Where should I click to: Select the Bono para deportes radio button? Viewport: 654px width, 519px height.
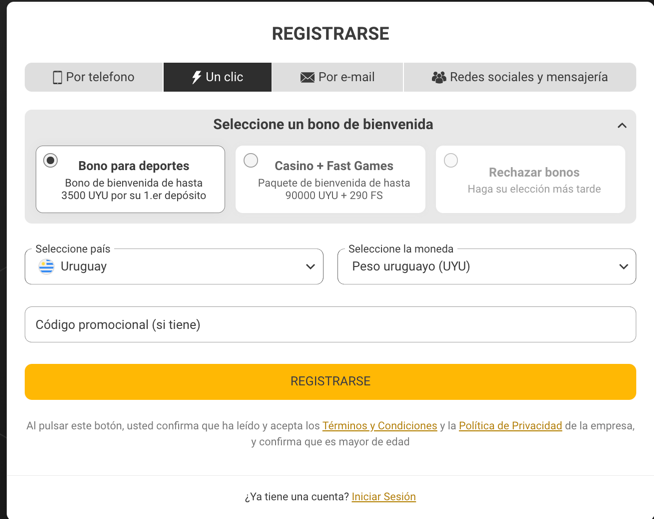pyautogui.click(x=51, y=160)
